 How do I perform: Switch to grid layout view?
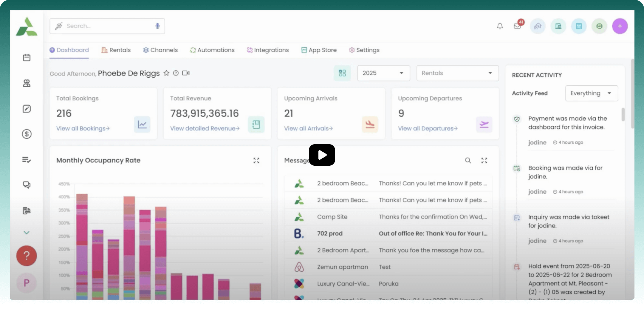pos(342,73)
